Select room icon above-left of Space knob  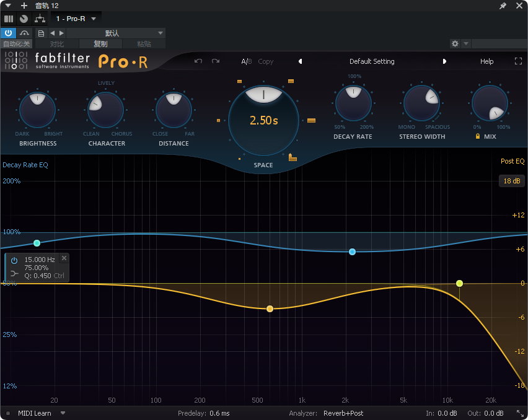point(239,81)
